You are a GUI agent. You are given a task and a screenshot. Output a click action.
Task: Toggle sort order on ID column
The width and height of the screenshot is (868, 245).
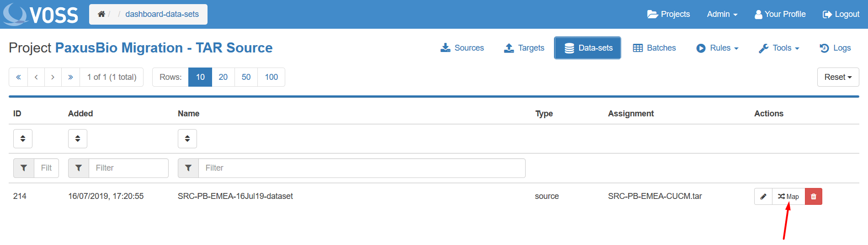23,139
